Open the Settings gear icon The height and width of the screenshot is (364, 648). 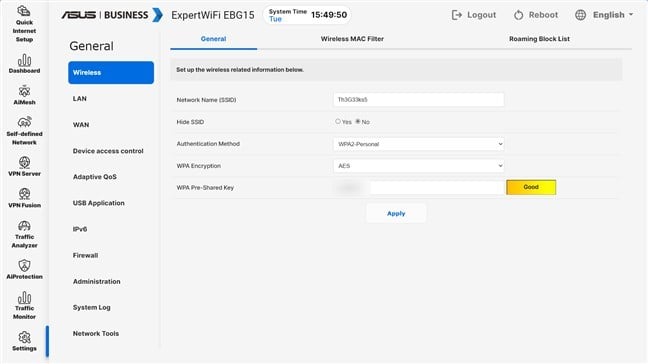pyautogui.click(x=24, y=337)
